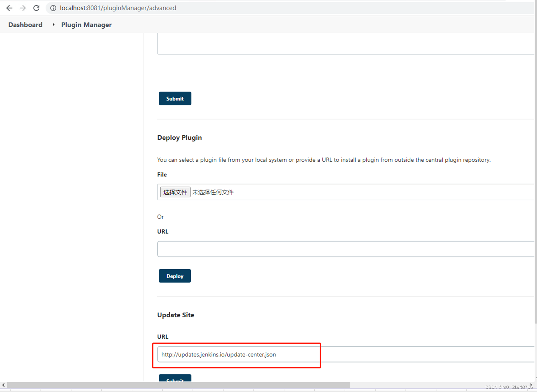Click the vertical scrollbar on right edge
Viewport: 537px width, 392px height.
tap(536, 162)
